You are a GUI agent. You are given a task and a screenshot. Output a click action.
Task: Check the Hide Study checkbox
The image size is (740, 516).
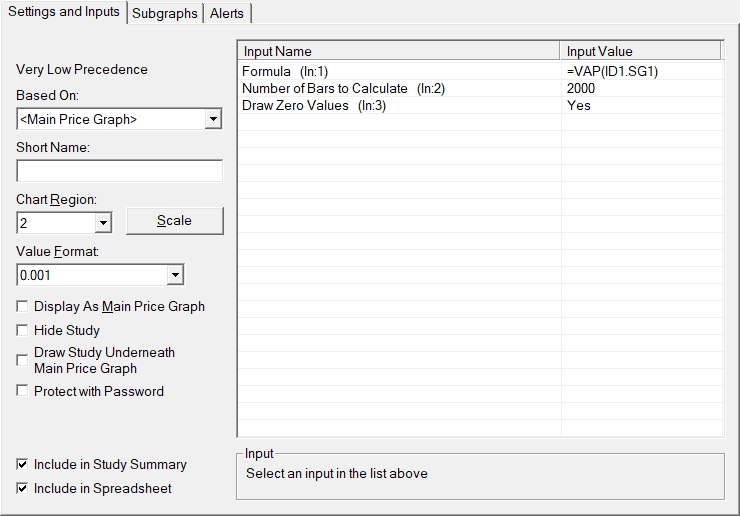coord(23,330)
